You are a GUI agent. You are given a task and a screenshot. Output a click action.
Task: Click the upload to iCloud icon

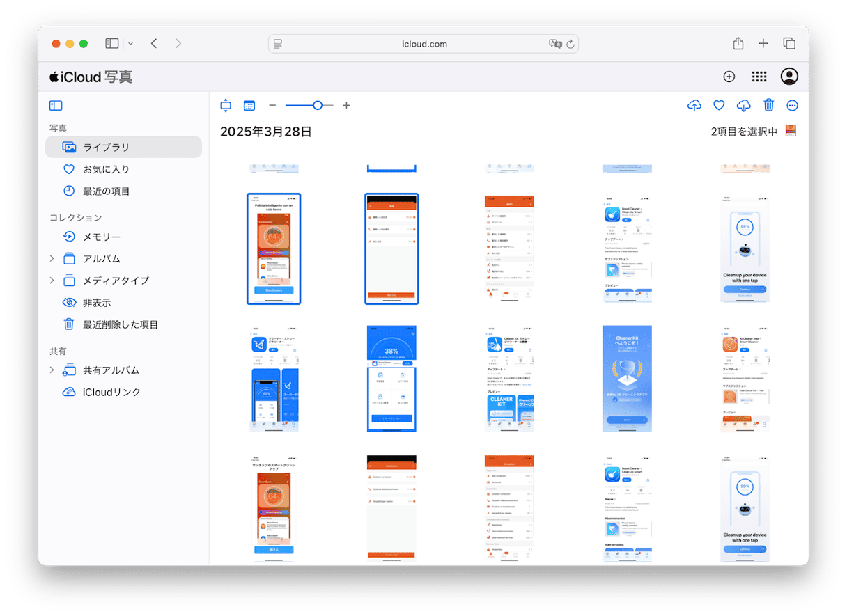tap(694, 106)
